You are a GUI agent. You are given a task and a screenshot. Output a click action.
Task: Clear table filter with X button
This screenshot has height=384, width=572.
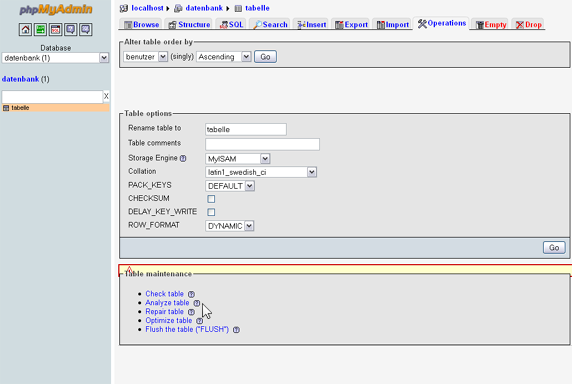(106, 96)
